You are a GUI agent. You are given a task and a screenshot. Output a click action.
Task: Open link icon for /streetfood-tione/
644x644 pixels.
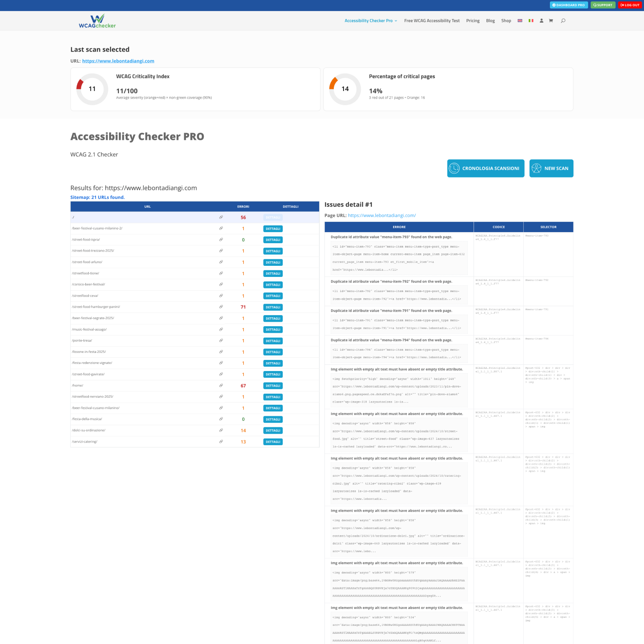tap(221, 273)
